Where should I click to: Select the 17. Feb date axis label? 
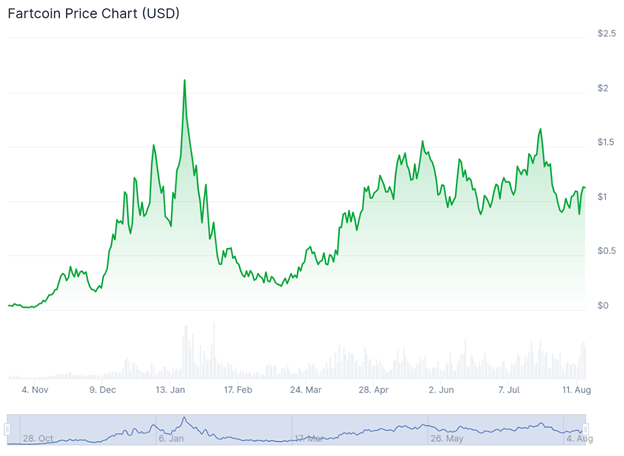tap(238, 390)
